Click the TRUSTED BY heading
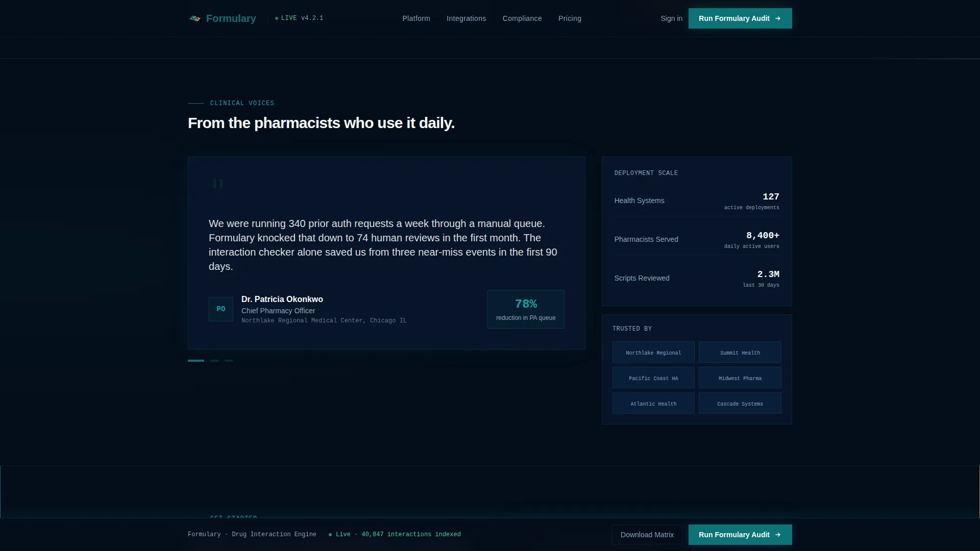 tap(632, 329)
